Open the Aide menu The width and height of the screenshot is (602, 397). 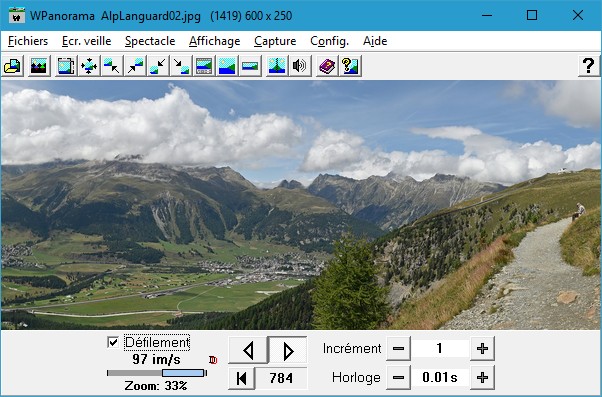point(375,41)
